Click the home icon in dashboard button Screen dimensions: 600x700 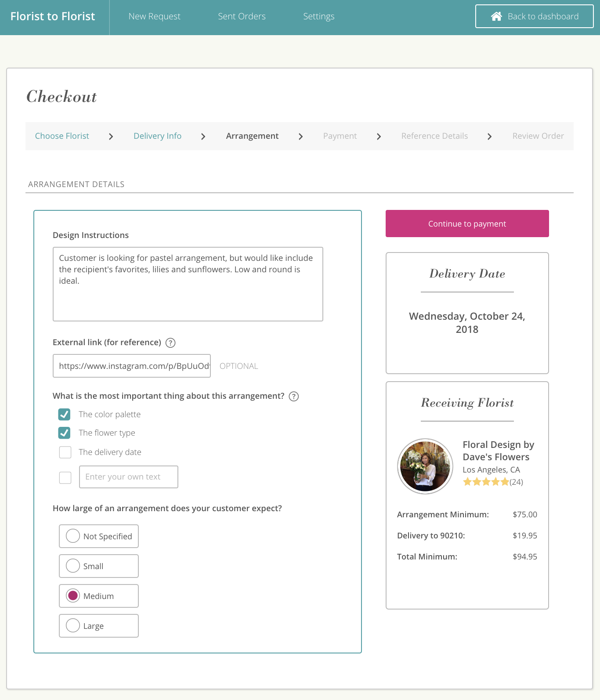point(496,16)
